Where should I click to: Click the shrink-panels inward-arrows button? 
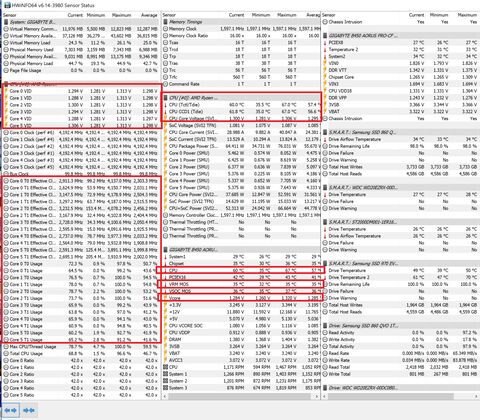pos(29,410)
